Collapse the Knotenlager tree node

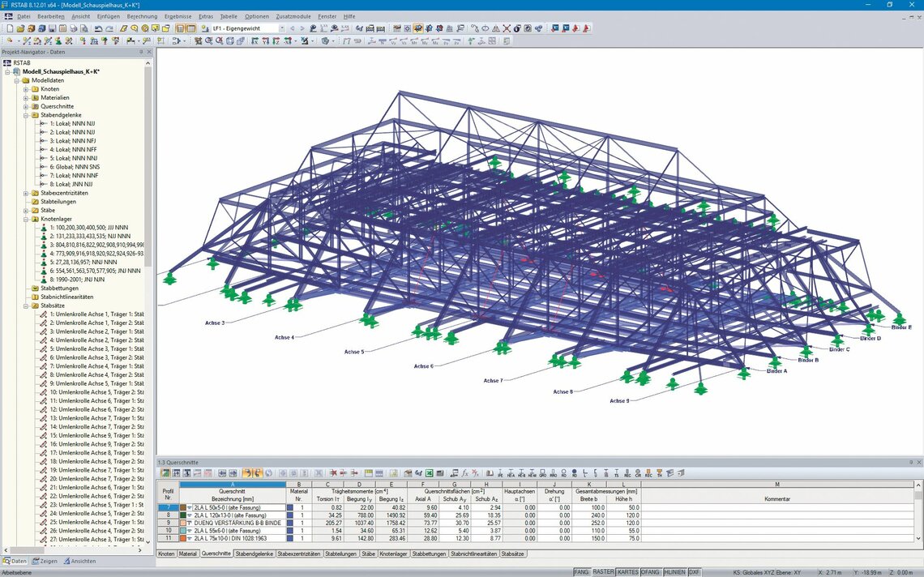[26, 220]
